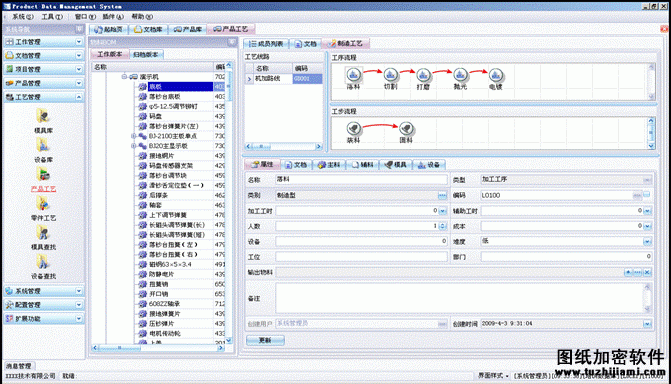Image resolution: width=671 pixels, height=384 pixels.
Task: Switch to the 文档库 tab
Action: tap(148, 29)
